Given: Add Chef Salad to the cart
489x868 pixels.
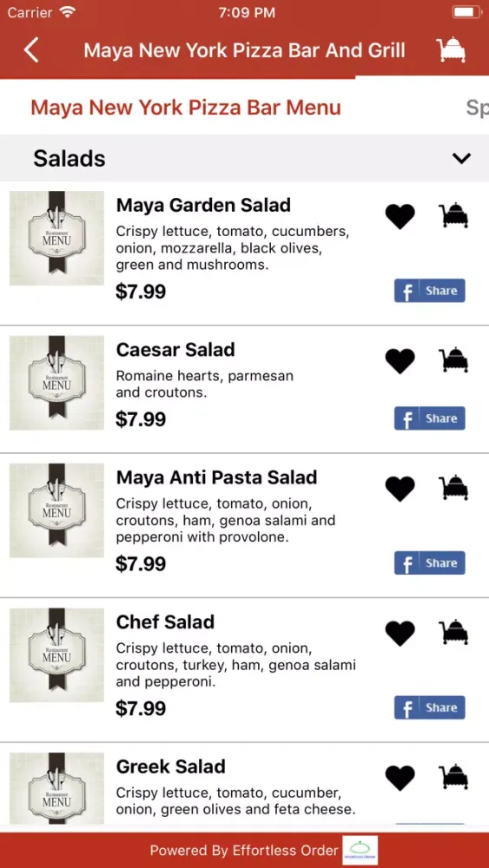Looking at the screenshot, I should [x=454, y=633].
